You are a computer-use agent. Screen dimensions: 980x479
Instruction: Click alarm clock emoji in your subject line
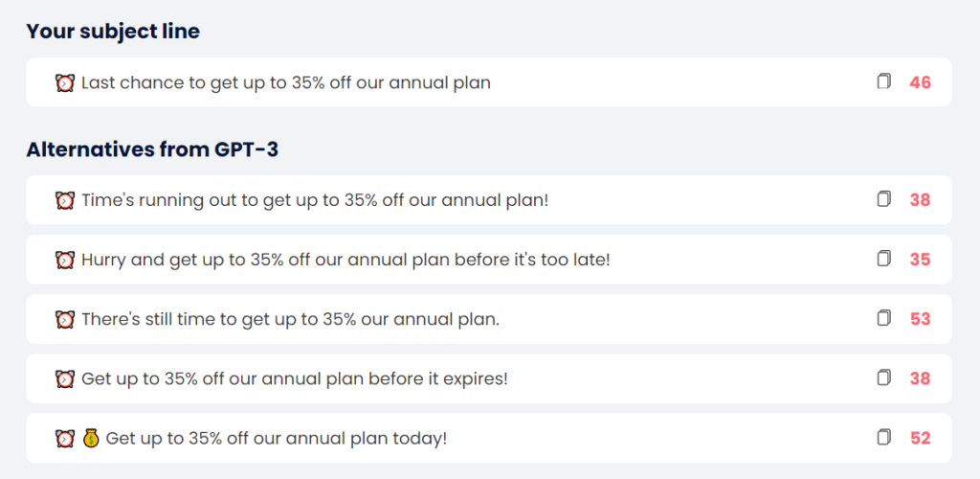point(65,82)
